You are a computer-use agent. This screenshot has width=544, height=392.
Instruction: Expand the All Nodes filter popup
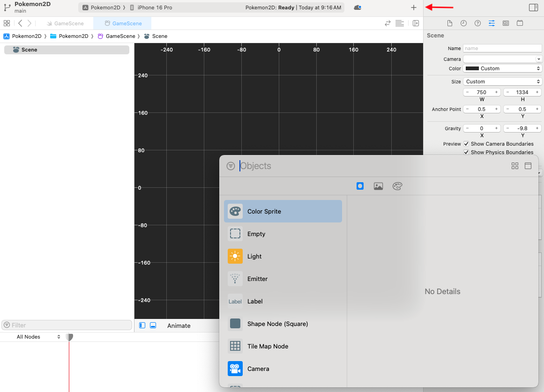(38, 337)
